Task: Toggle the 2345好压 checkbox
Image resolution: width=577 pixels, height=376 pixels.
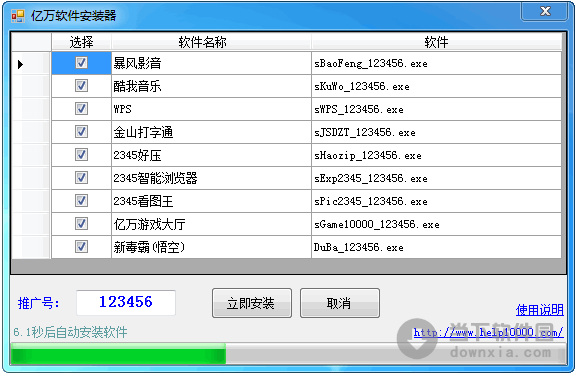Action: click(81, 155)
